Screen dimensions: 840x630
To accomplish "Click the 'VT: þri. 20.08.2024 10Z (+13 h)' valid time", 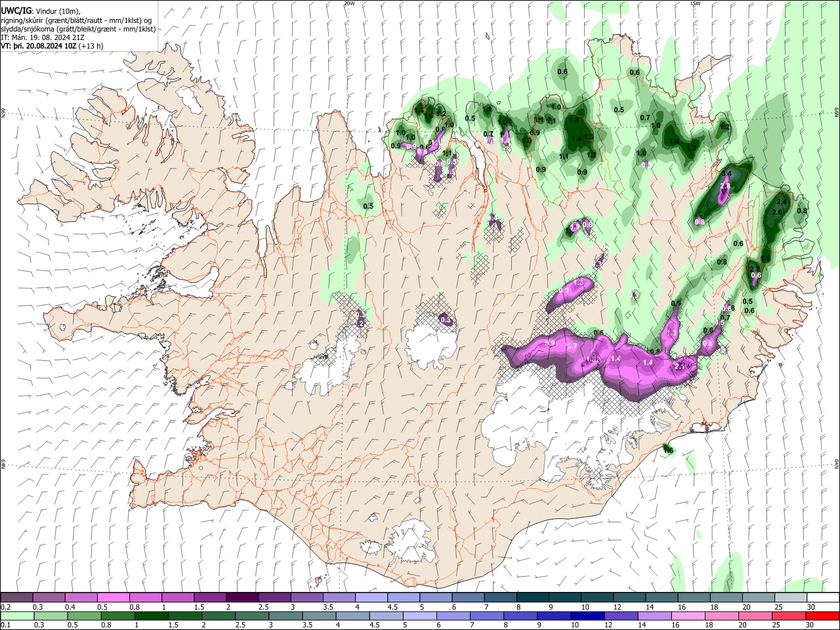I will tap(52, 47).
